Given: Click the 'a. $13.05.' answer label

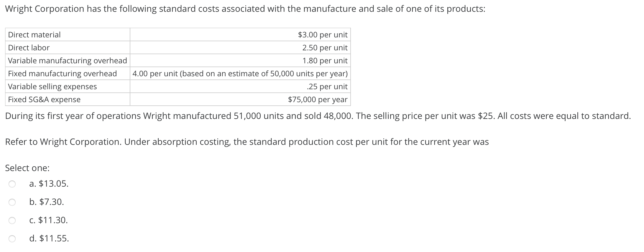Looking at the screenshot, I should 49,184.
